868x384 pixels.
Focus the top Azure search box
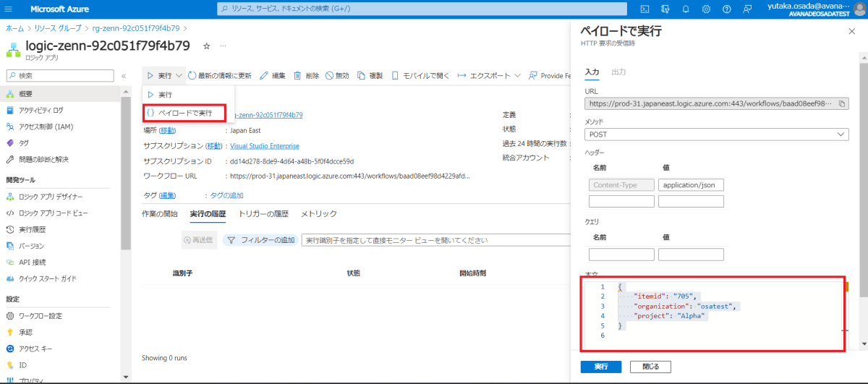(423, 9)
